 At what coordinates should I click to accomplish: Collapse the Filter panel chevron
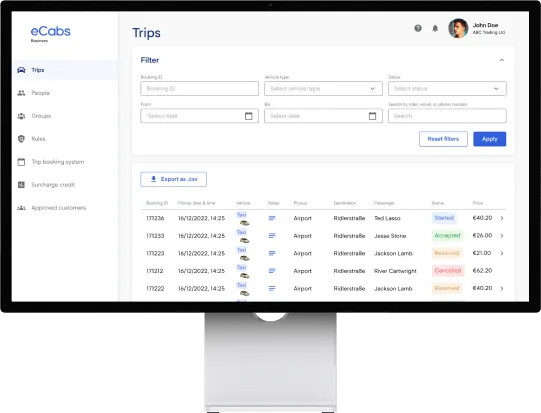click(502, 60)
